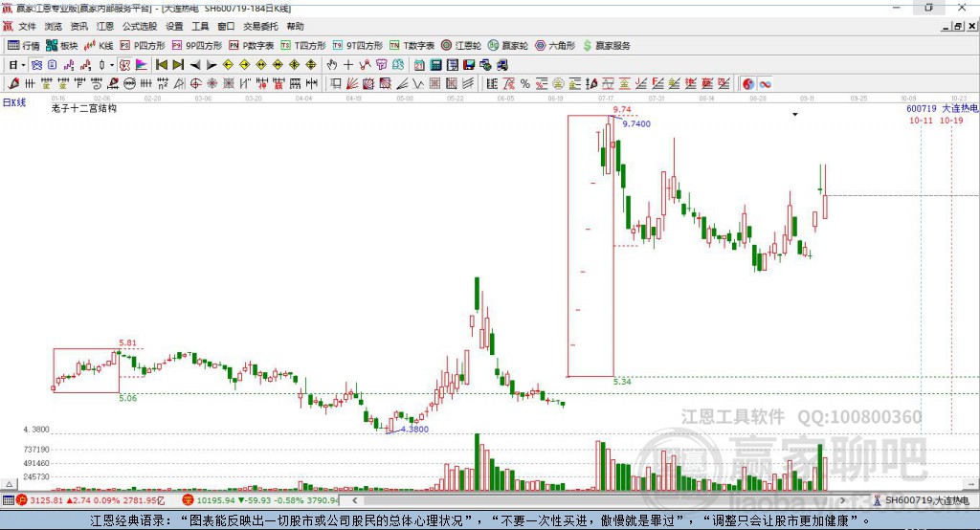This screenshot has height=530, width=980.
Task: Toggle the yin-yang red-blue icon
Action: click(x=748, y=84)
